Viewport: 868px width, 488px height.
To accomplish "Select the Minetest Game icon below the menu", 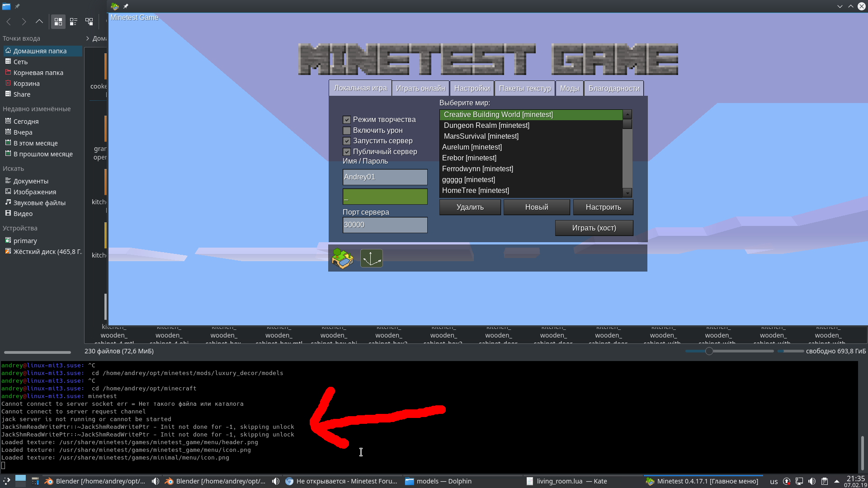I will point(342,258).
